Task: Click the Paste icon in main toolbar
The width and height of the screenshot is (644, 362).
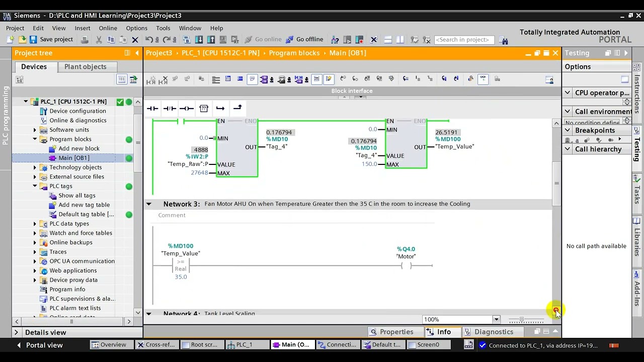Action: pos(123,39)
